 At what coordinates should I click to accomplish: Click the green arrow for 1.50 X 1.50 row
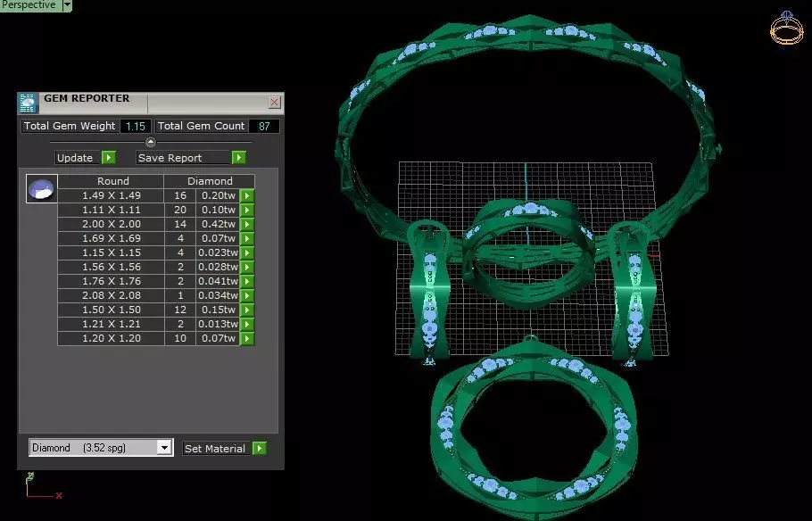[x=247, y=310]
